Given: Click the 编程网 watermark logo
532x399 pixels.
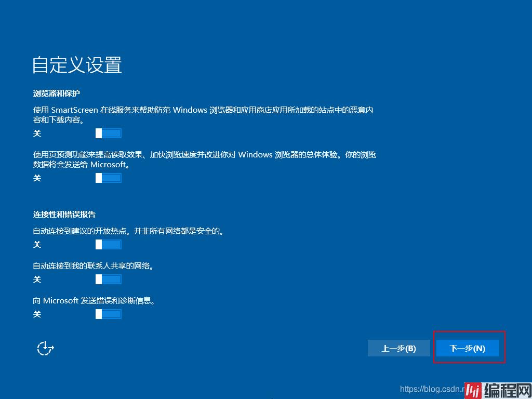Looking at the screenshot, I should pos(497,390).
